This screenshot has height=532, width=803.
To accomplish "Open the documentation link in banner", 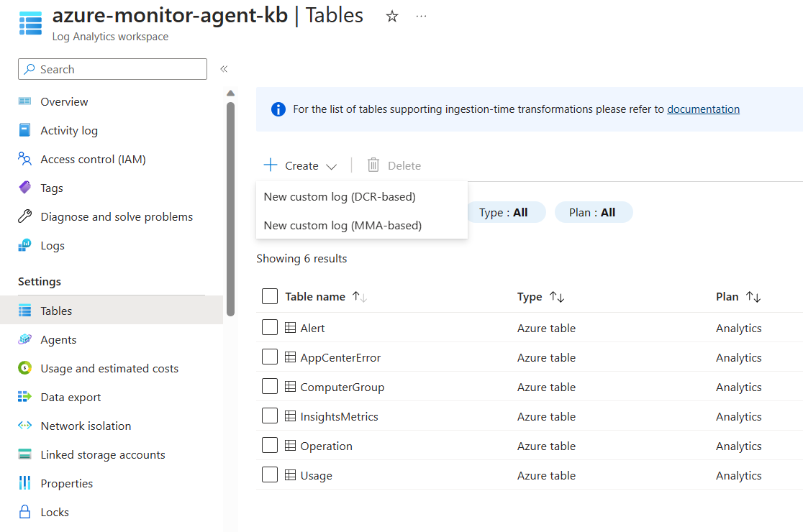I will tap(703, 109).
